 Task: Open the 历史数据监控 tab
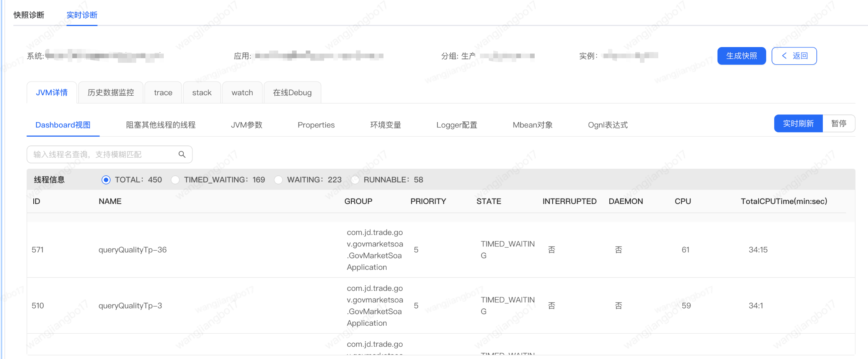pyautogui.click(x=111, y=92)
